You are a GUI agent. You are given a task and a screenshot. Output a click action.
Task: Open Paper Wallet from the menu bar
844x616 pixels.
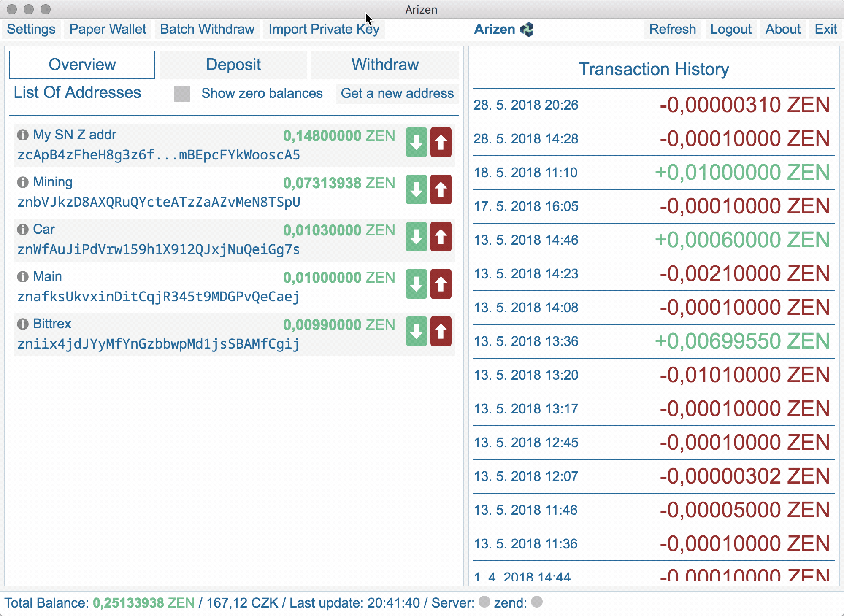(x=108, y=29)
